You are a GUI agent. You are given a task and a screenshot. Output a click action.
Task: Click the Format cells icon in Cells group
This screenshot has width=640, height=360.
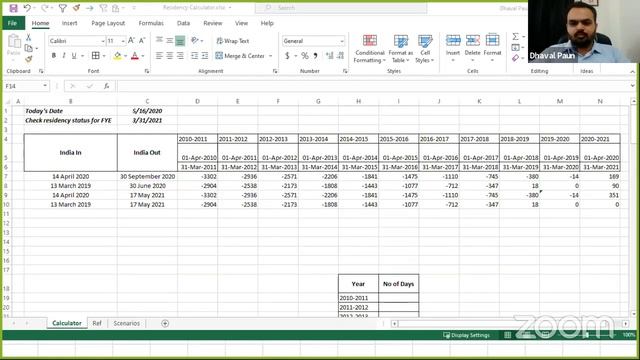[x=492, y=41]
